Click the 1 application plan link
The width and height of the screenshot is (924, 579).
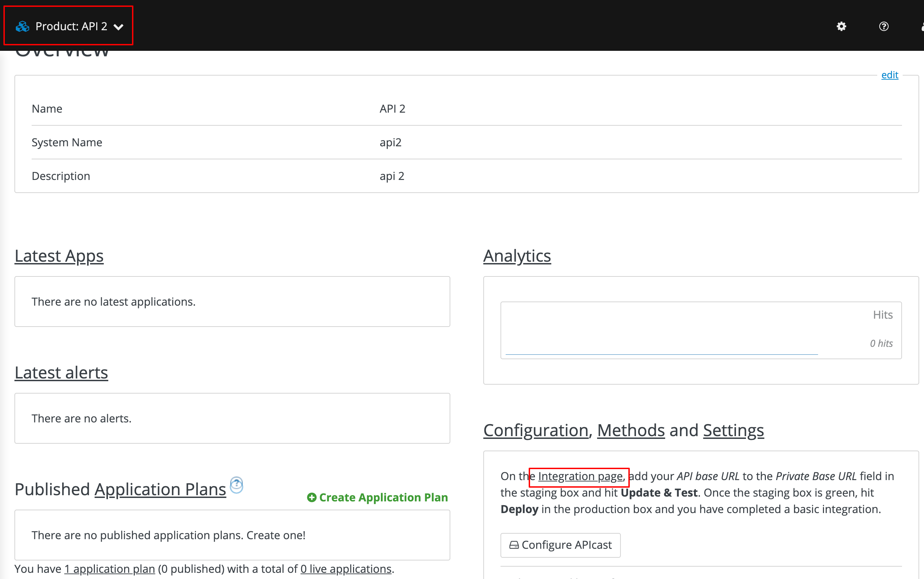coord(110,569)
